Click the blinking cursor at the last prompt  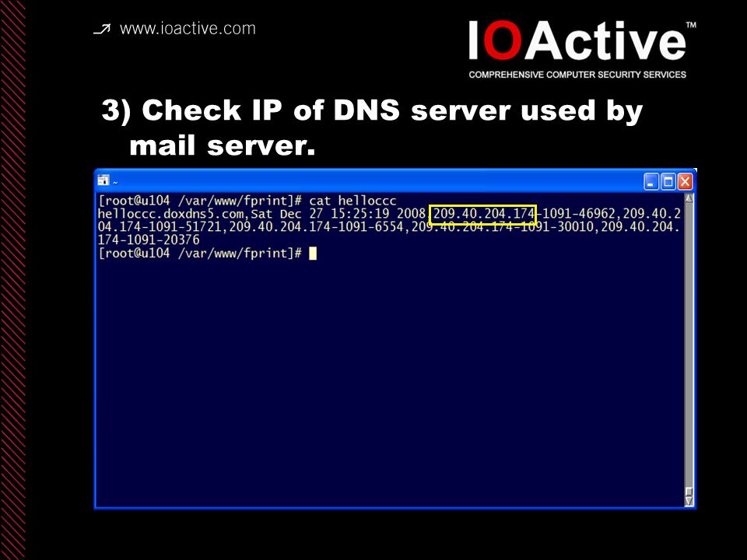point(313,254)
